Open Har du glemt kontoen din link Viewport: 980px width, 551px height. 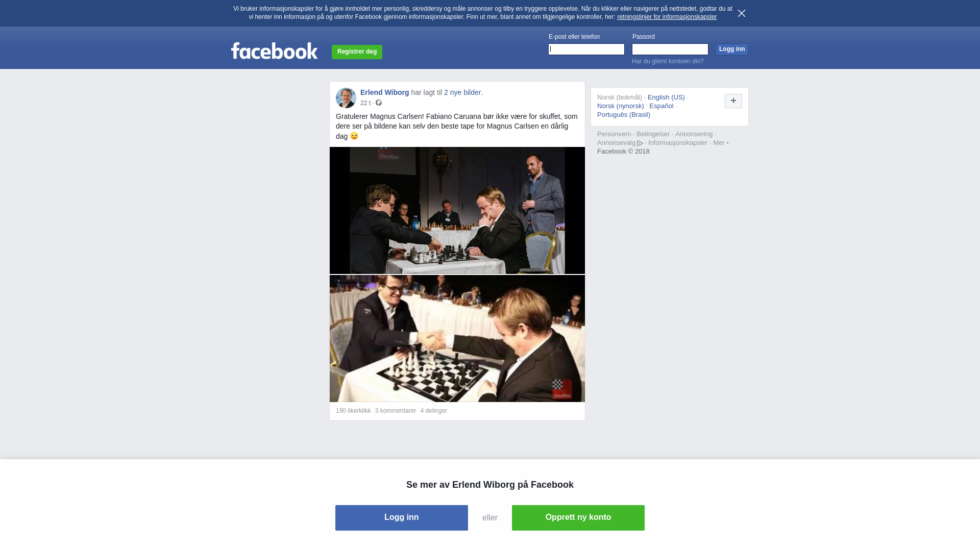click(x=668, y=61)
